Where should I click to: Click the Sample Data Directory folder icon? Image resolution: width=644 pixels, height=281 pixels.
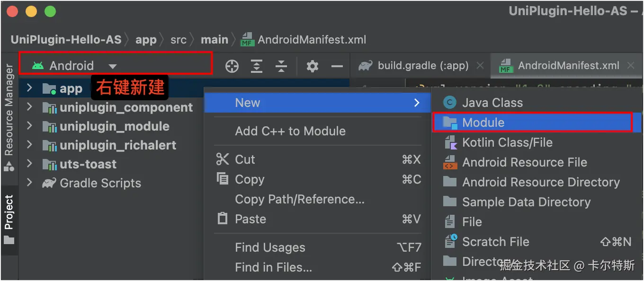[x=450, y=202]
